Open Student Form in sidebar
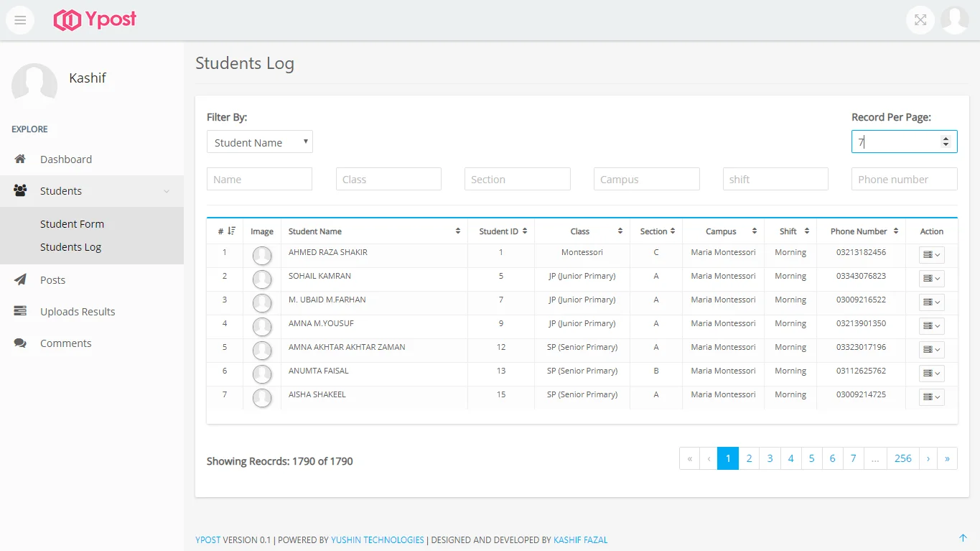 click(x=72, y=224)
